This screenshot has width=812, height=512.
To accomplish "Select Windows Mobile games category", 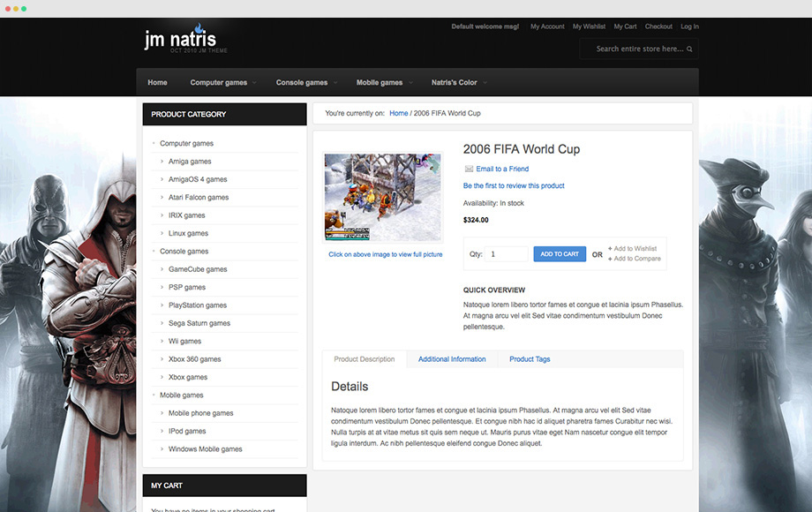I will tap(205, 449).
